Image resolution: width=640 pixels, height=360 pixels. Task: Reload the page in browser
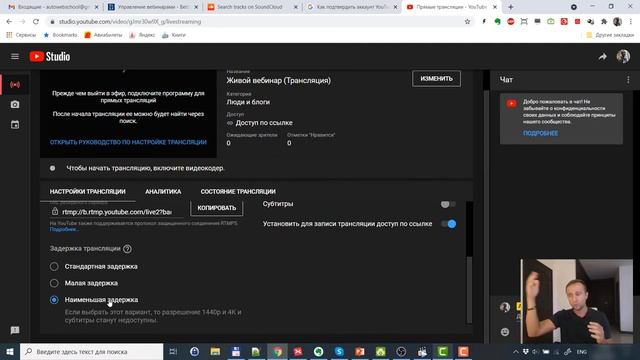pyautogui.click(x=36, y=22)
